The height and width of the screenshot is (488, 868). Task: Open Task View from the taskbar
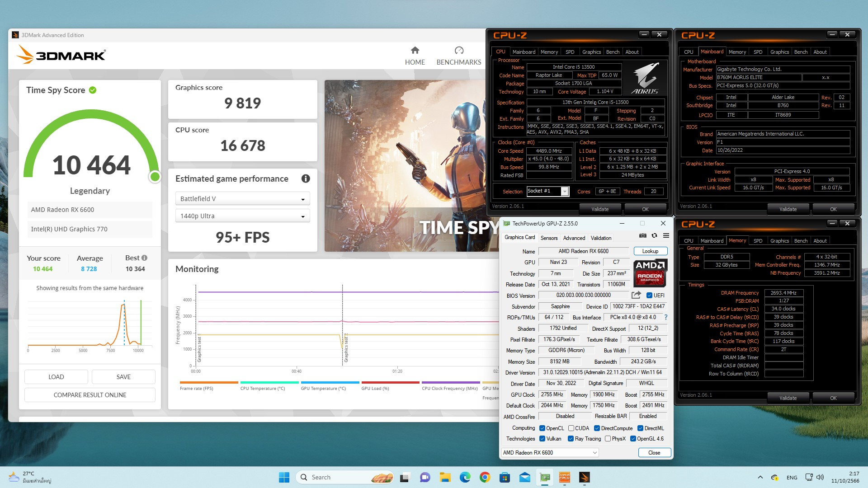click(x=405, y=477)
